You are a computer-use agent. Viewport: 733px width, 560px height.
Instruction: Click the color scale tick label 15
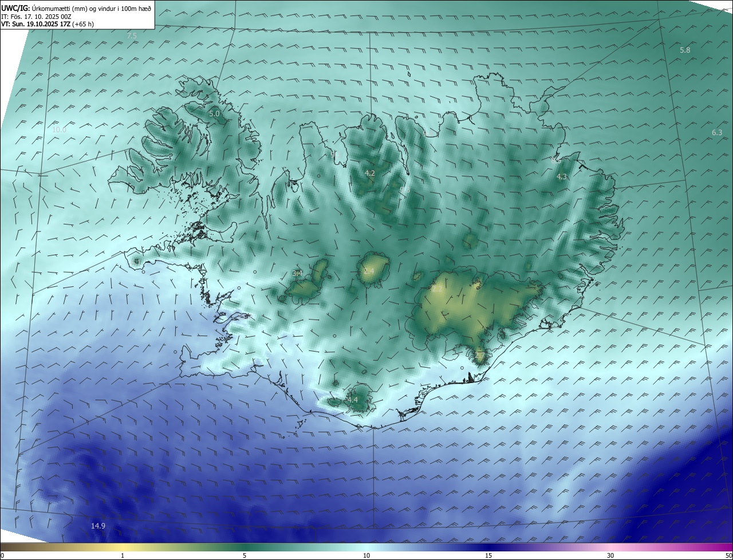pos(488,555)
